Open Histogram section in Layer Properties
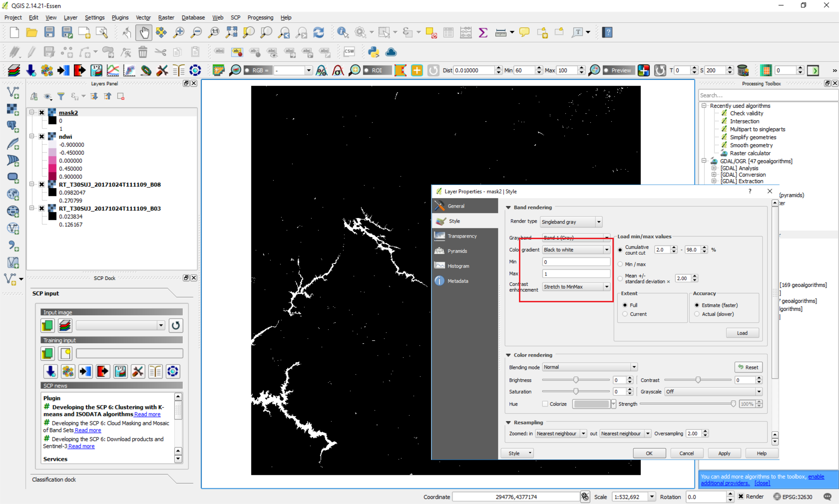 (458, 266)
